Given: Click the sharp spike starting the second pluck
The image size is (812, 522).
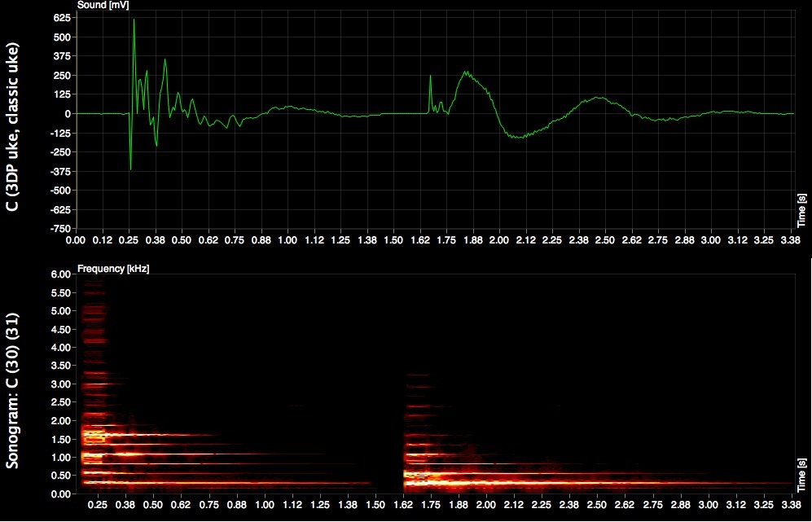Looking at the screenshot, I should [431, 77].
